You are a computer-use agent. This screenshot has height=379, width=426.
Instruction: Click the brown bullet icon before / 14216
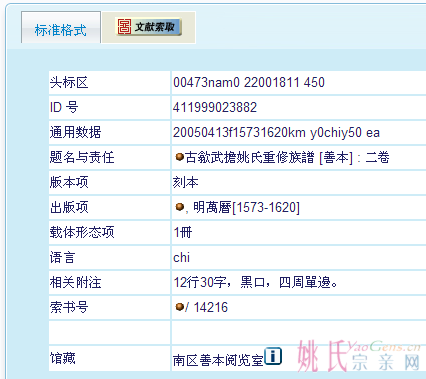179,307
